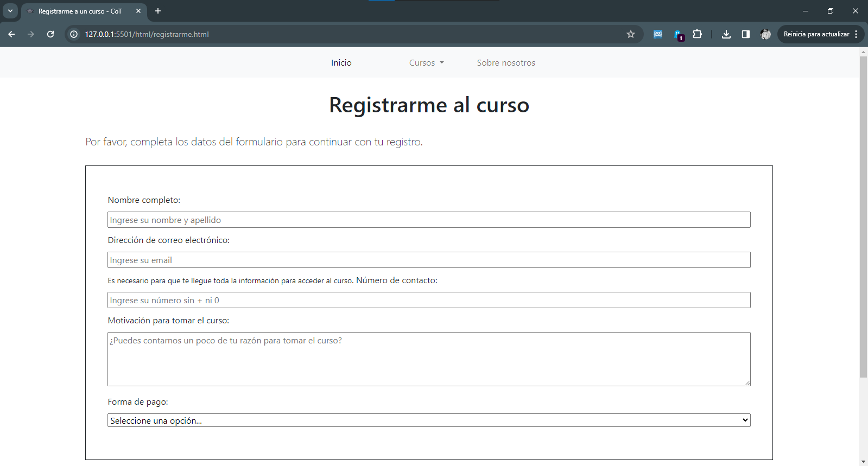Click the 'Nombre completo:' label
Image resolution: width=868 pixels, height=466 pixels.
pyautogui.click(x=144, y=200)
